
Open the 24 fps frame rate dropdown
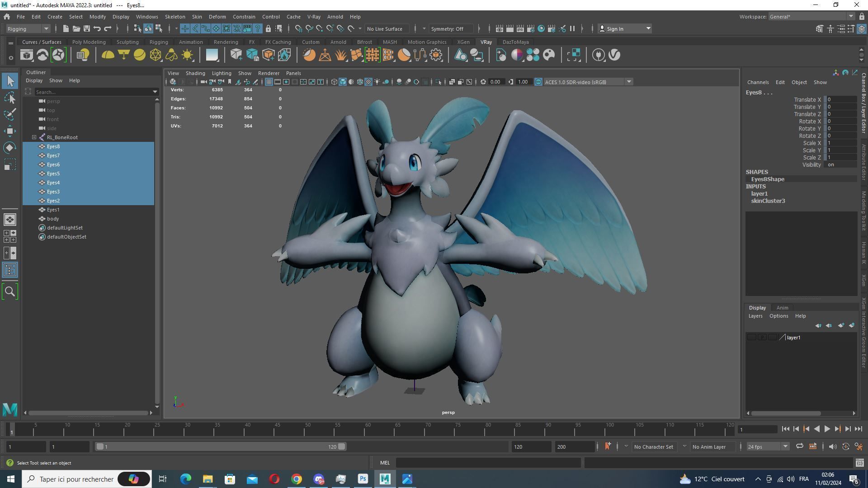pos(767,446)
